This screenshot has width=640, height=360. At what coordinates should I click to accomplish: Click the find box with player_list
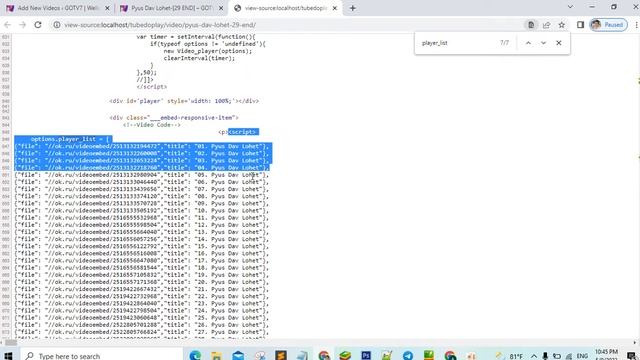coord(457,43)
